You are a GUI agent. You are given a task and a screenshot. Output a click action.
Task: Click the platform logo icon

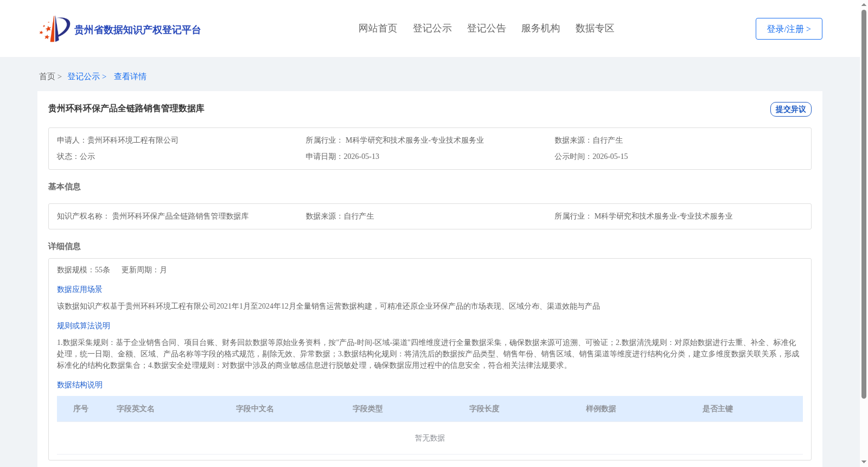(55, 29)
